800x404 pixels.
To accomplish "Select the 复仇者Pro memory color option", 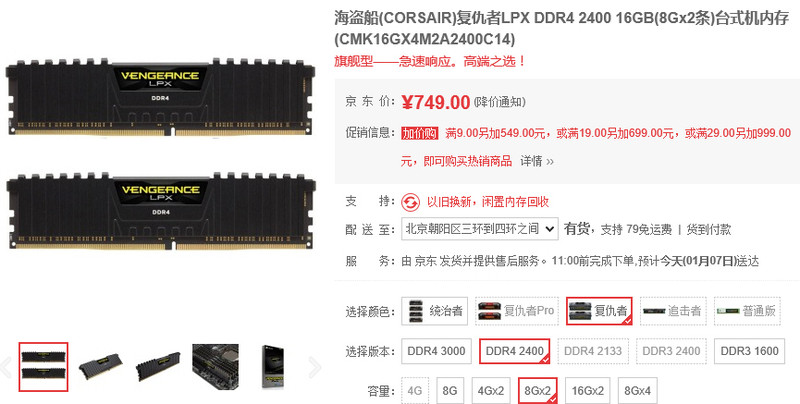I will click(x=517, y=311).
